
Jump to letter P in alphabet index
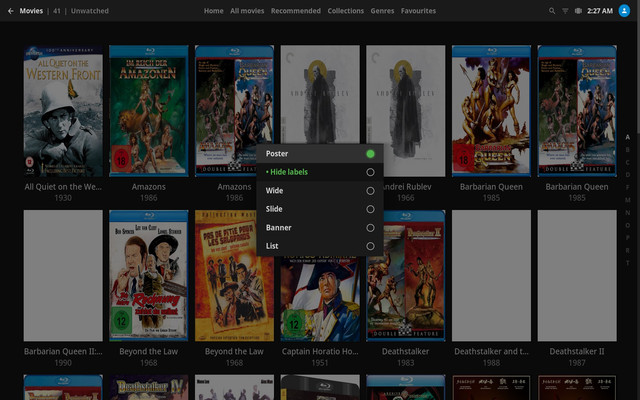click(627, 238)
